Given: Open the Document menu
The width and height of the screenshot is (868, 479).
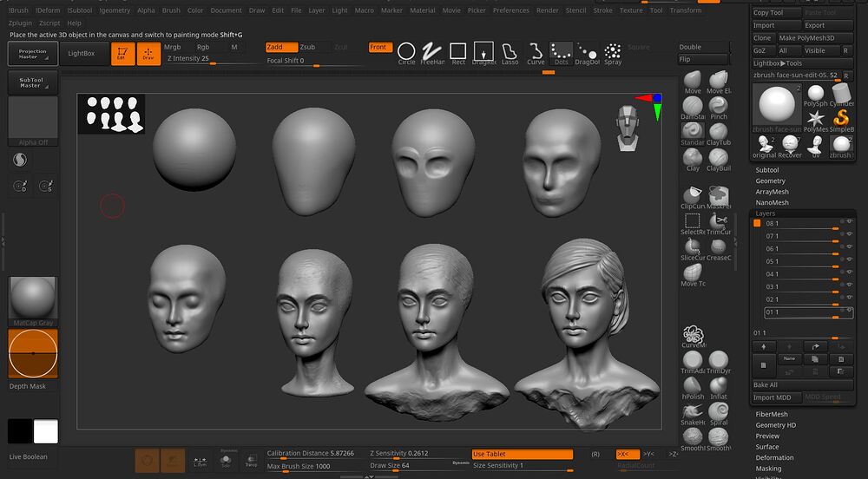Looking at the screenshot, I should point(226,10).
